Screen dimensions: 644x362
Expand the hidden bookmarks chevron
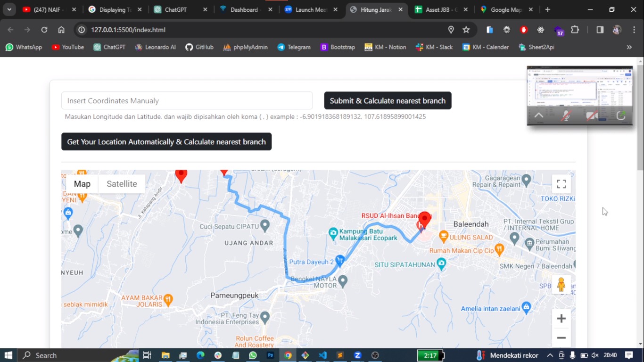pyautogui.click(x=629, y=47)
